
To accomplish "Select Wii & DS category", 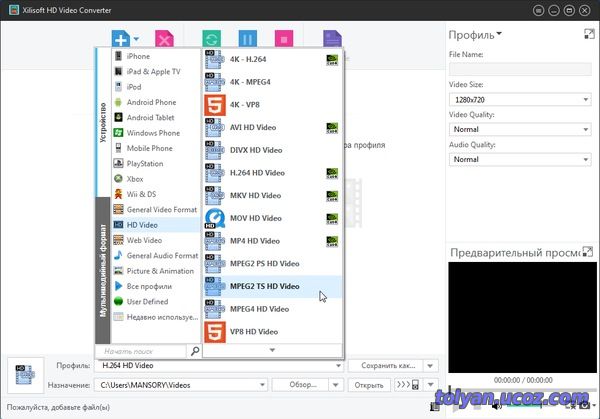I will (156, 194).
